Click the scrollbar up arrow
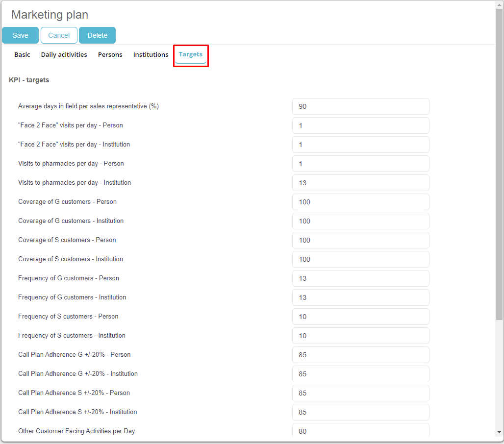 [499, 5]
